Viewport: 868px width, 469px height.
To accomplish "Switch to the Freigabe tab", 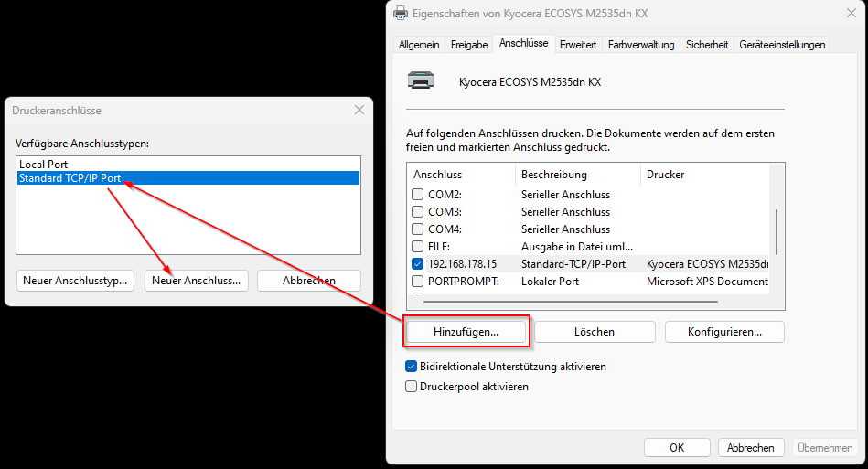I will point(469,45).
